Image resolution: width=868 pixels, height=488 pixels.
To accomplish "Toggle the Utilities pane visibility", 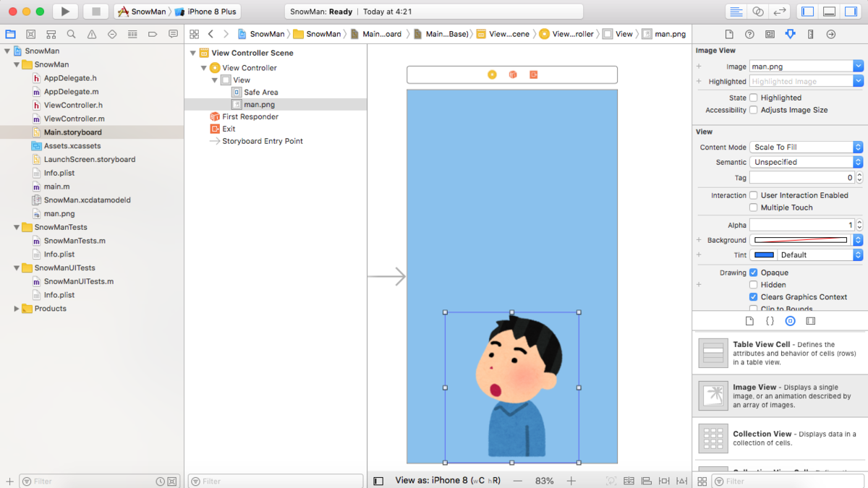I will [x=851, y=12].
